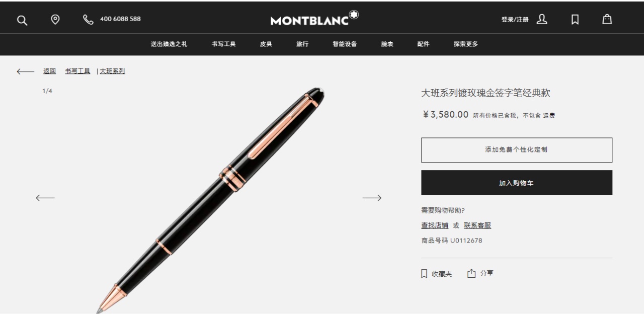Open the 书写工具 menu
Screen dimensions: 644x315
coord(224,44)
